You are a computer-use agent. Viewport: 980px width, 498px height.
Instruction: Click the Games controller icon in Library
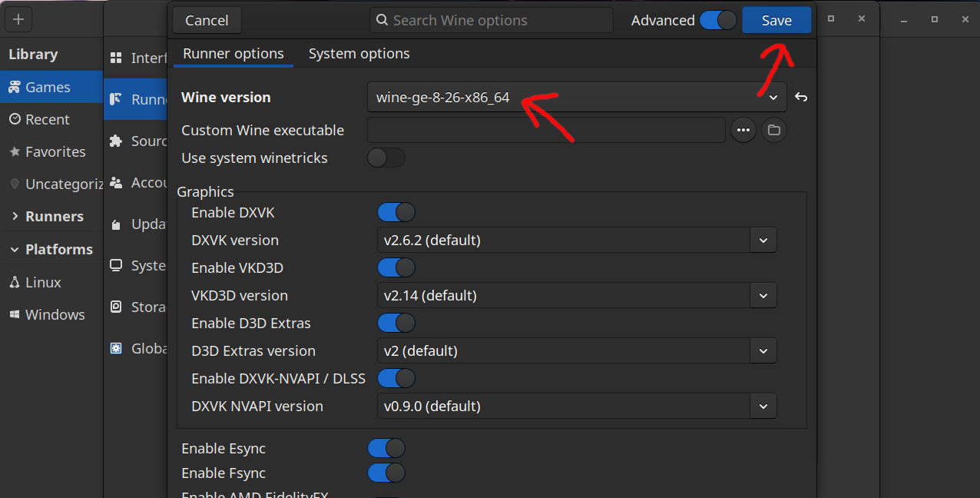coord(15,88)
